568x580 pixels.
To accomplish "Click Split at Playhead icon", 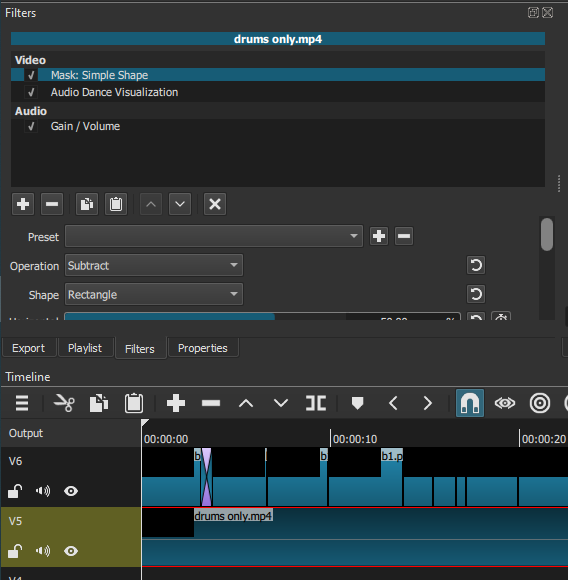I will (x=316, y=403).
